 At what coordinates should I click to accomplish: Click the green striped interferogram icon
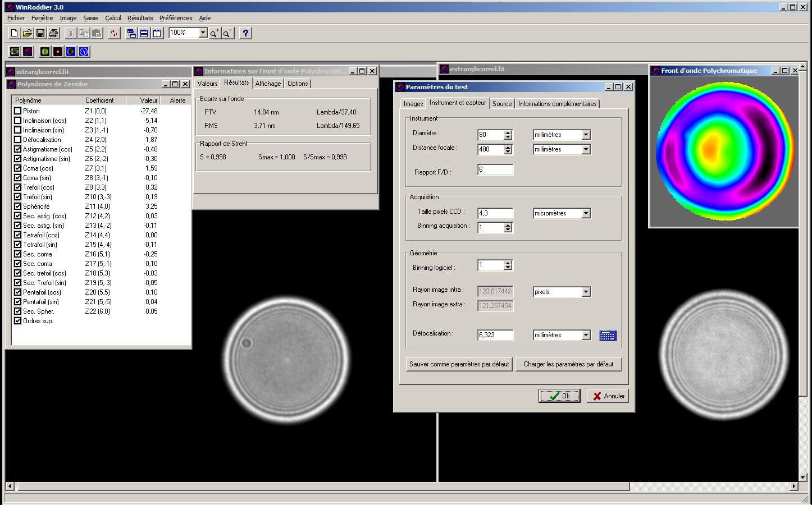(x=45, y=52)
